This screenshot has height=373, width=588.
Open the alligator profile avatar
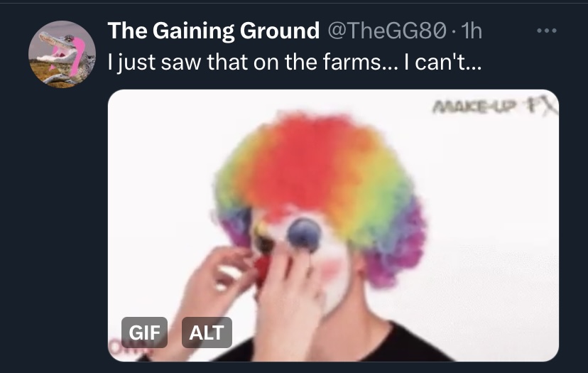pyautogui.click(x=62, y=55)
